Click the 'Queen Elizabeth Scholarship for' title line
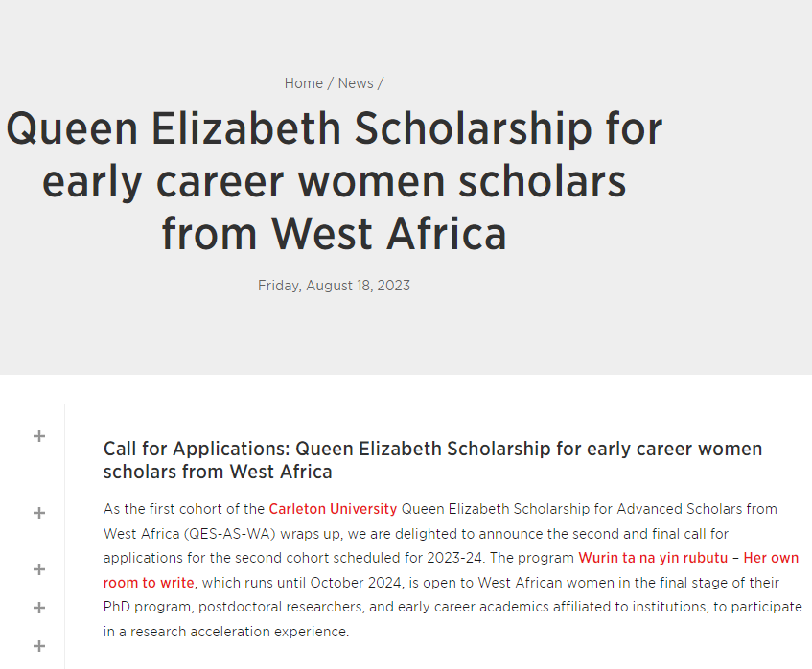This screenshot has width=812, height=669. 334,129
